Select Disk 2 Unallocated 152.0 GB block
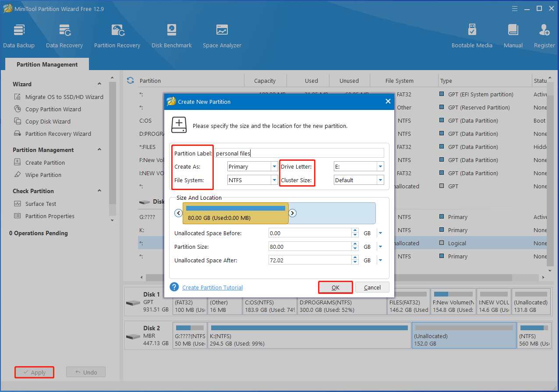The image size is (559, 392). pos(464,335)
